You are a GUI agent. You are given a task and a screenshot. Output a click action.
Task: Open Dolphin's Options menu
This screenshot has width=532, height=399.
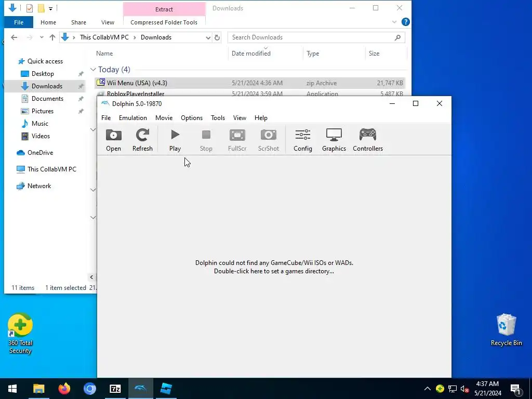point(191,118)
